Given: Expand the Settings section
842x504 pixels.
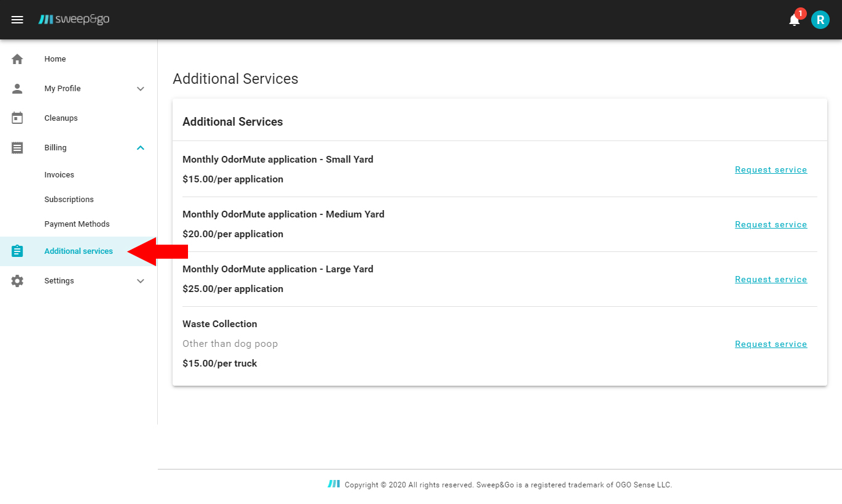Looking at the screenshot, I should [141, 280].
